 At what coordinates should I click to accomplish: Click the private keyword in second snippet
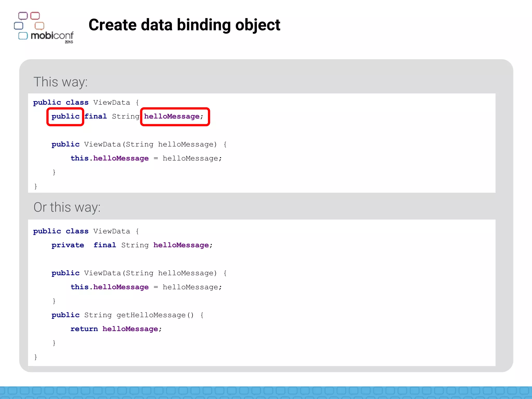[68, 245]
